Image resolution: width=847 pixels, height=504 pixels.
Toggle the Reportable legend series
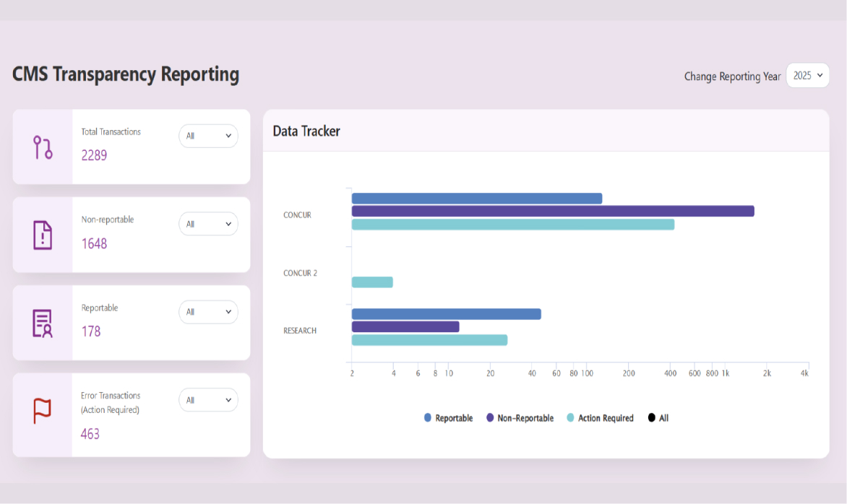(449, 418)
